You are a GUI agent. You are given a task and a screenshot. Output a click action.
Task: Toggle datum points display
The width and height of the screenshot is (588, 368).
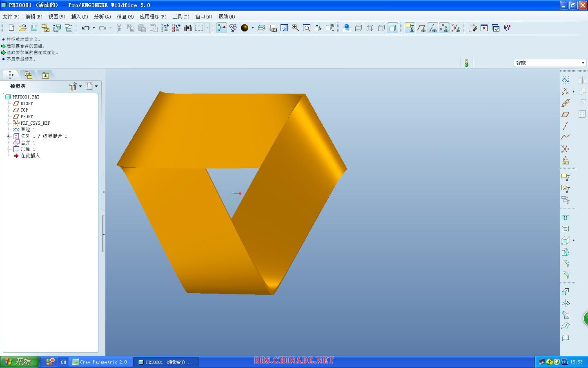pos(444,28)
